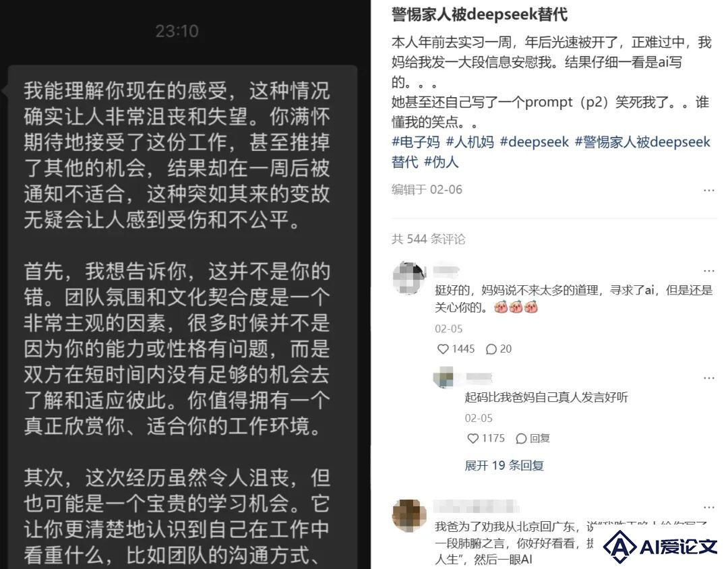Open hashtag #伪人
Image resolution: width=728 pixels, height=569 pixels.
[x=442, y=162]
